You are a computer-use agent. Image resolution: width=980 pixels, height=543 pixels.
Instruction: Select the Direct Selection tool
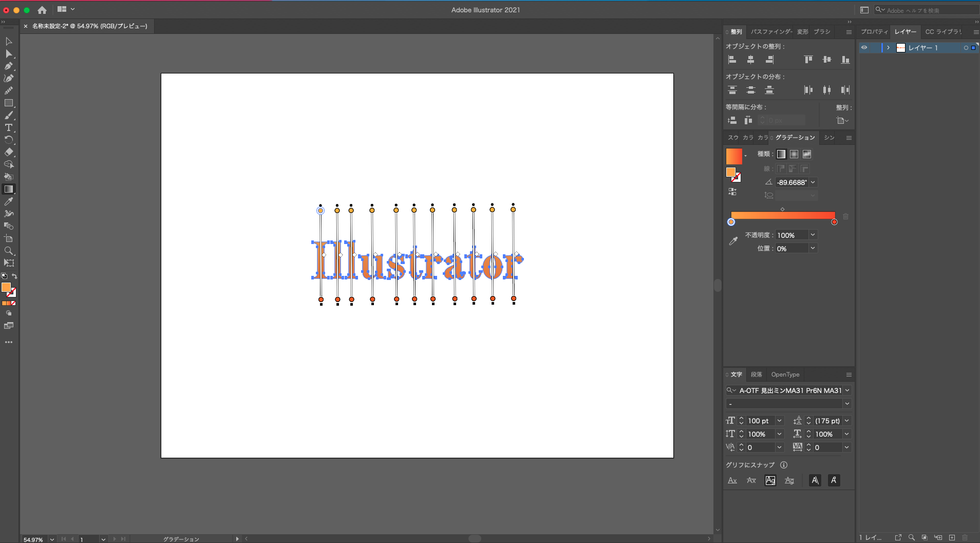click(9, 54)
